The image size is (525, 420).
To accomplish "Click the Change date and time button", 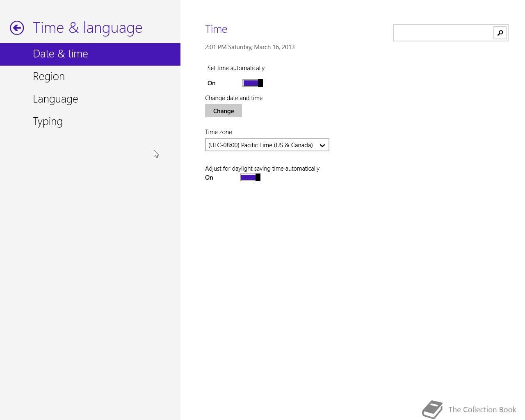I will tap(224, 111).
